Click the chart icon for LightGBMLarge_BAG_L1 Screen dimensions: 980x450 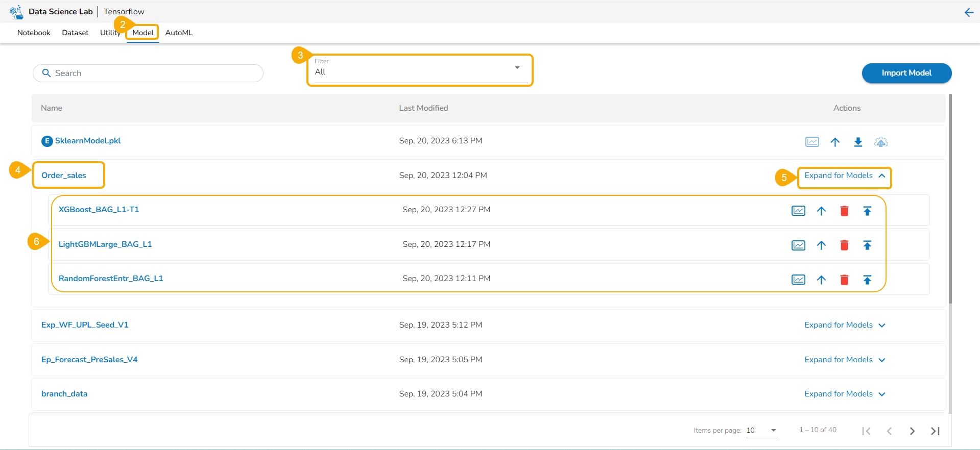coord(798,245)
